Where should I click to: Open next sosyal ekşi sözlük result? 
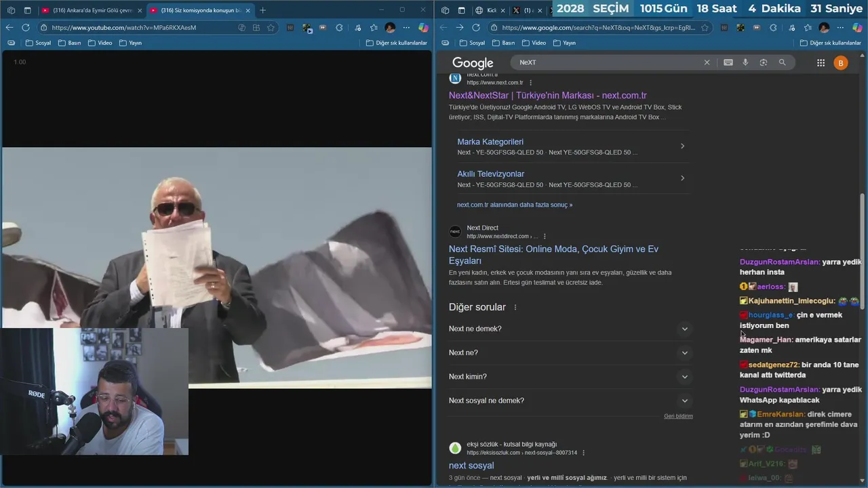(x=471, y=466)
